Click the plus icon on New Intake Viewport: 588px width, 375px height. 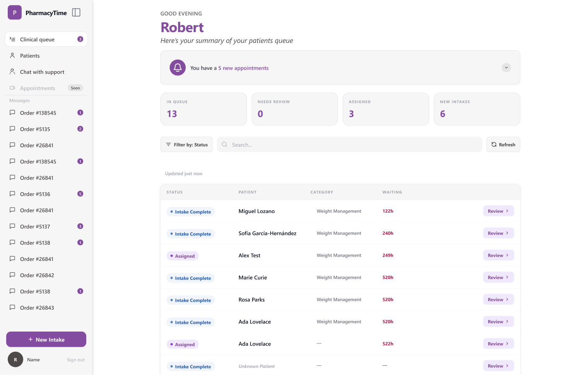point(31,339)
